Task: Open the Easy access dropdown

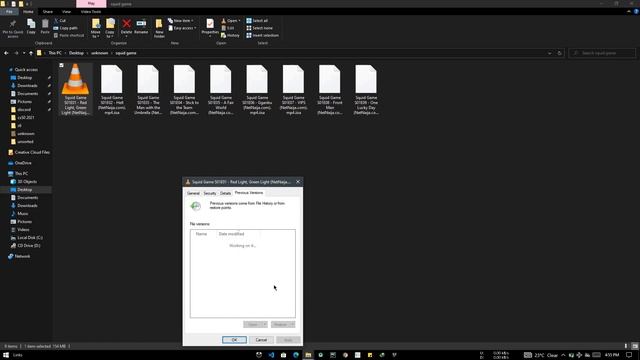Action: point(182,28)
